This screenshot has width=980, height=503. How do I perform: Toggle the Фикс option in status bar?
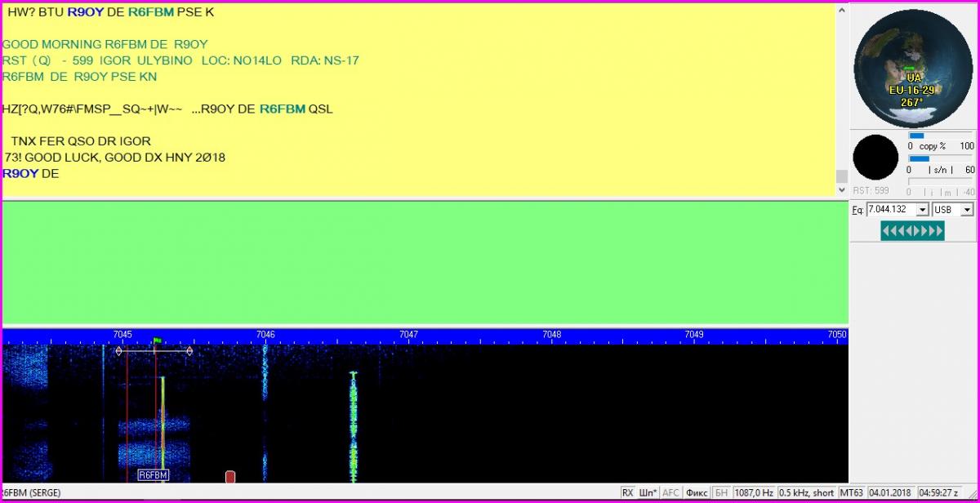697,493
